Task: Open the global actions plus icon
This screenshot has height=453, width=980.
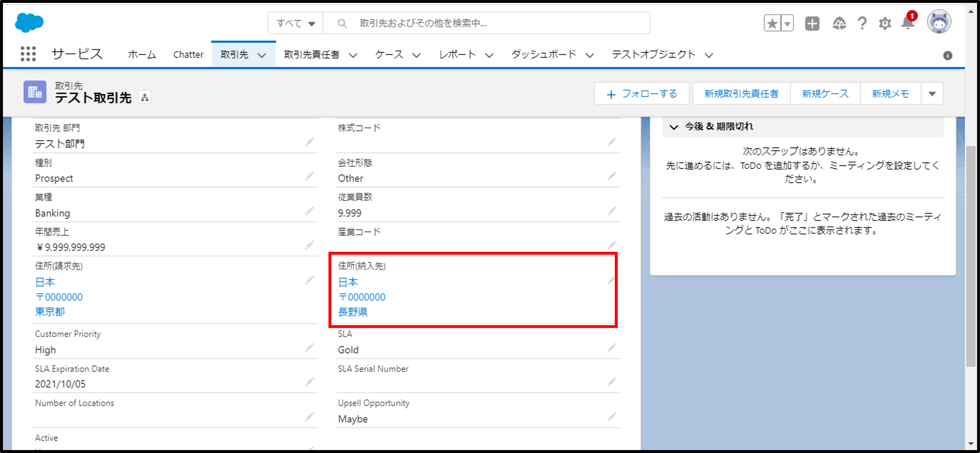Action: tap(812, 24)
